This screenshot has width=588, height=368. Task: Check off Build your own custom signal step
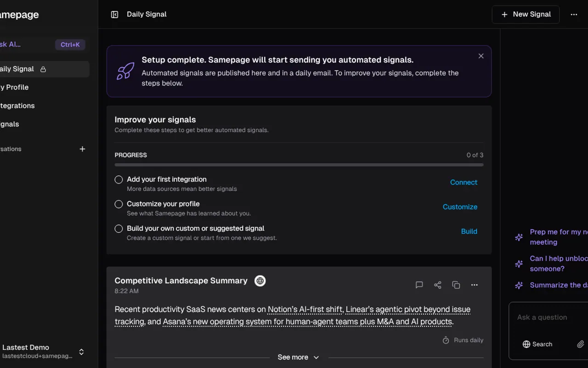point(119,229)
